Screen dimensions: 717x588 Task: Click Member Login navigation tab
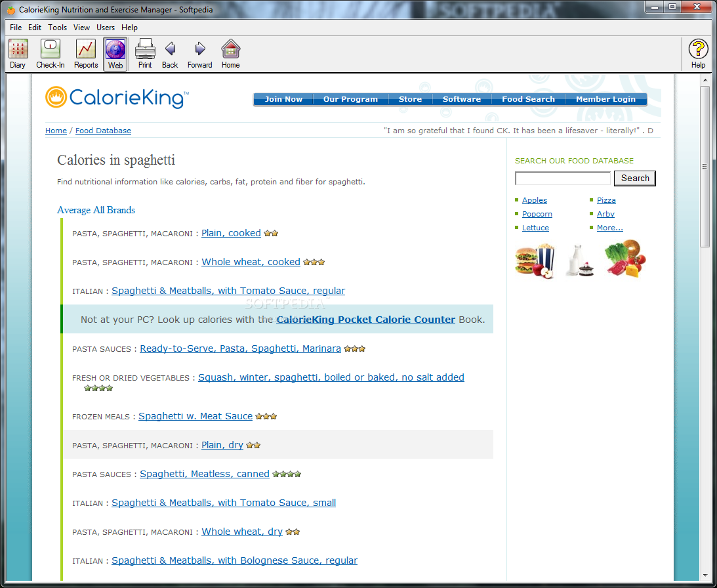point(606,99)
